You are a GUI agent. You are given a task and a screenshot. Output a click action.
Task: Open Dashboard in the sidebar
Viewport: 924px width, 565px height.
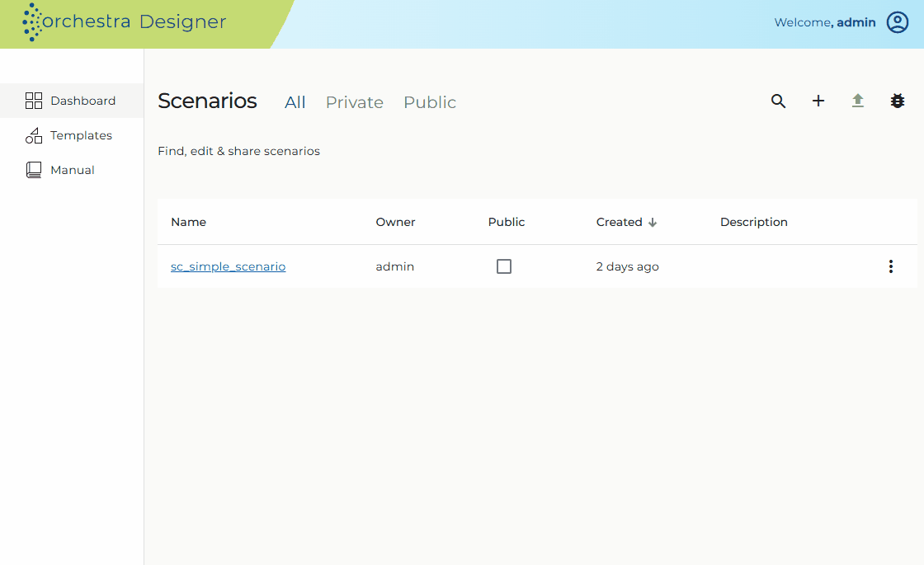71,101
